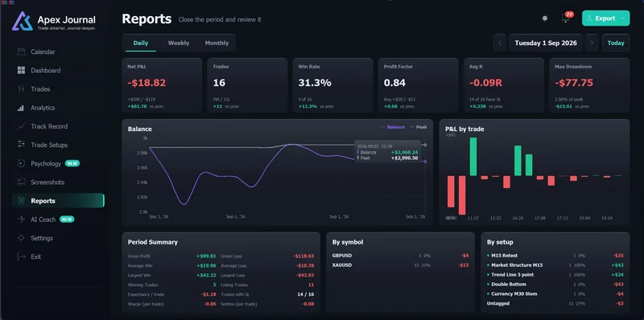Click the Exit door icon
This screenshot has width=644, height=320.
(x=22, y=256)
